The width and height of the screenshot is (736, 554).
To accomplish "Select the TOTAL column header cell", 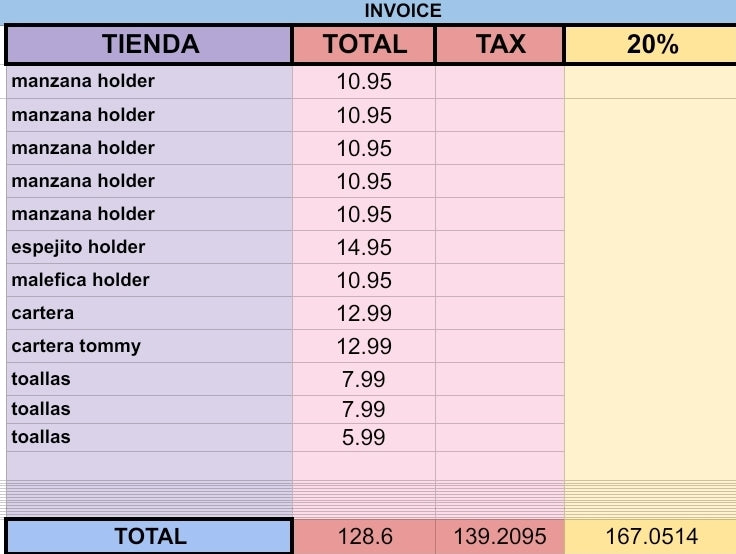I will tap(364, 45).
